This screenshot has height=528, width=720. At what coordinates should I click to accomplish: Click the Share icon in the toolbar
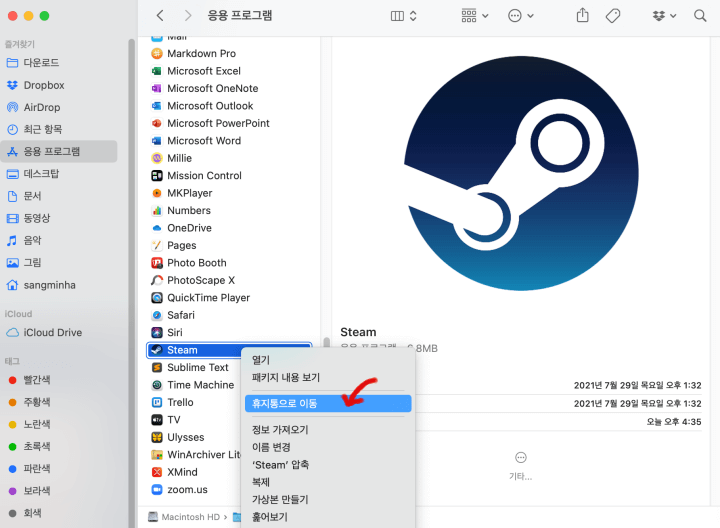coord(582,15)
